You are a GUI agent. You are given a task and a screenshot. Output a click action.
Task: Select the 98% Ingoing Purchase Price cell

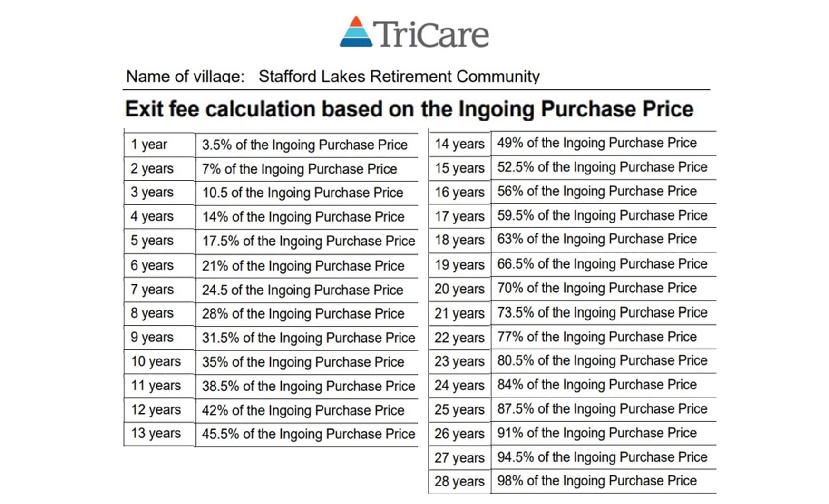point(597,481)
